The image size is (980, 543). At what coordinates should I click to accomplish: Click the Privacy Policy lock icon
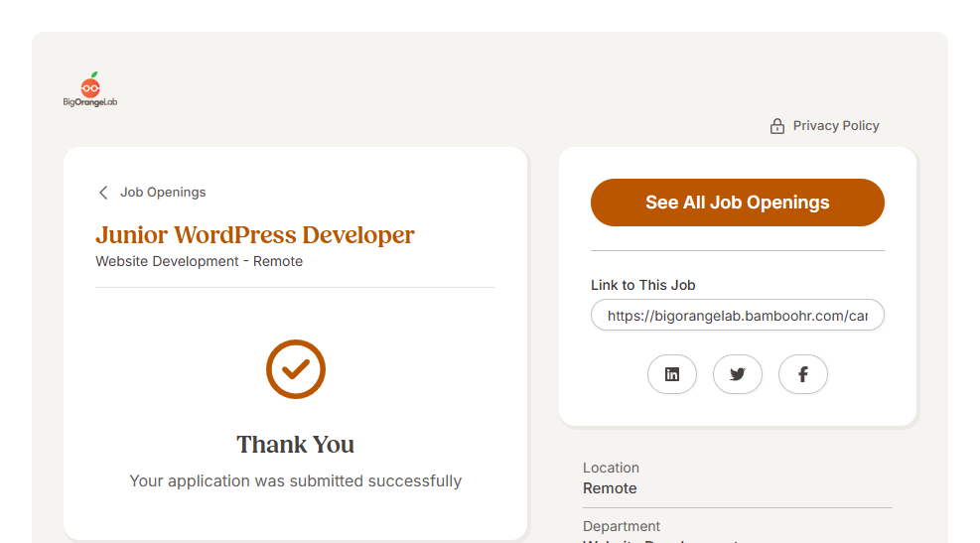pos(777,126)
